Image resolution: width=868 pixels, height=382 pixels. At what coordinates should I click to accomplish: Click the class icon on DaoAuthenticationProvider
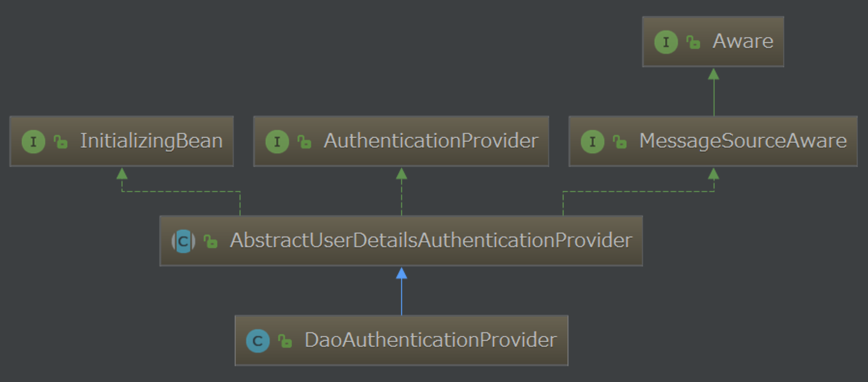(258, 341)
